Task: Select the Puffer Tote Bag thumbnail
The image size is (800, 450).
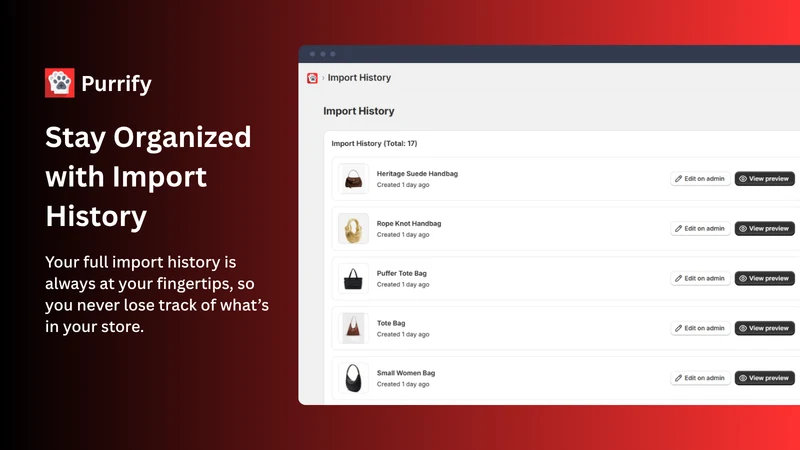Action: pos(353,279)
